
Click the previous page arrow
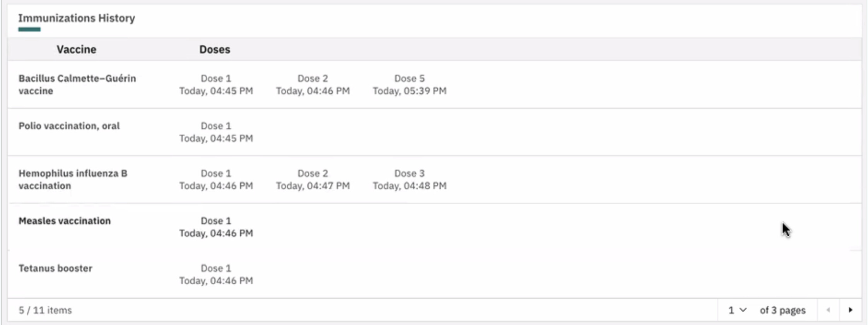point(828,310)
